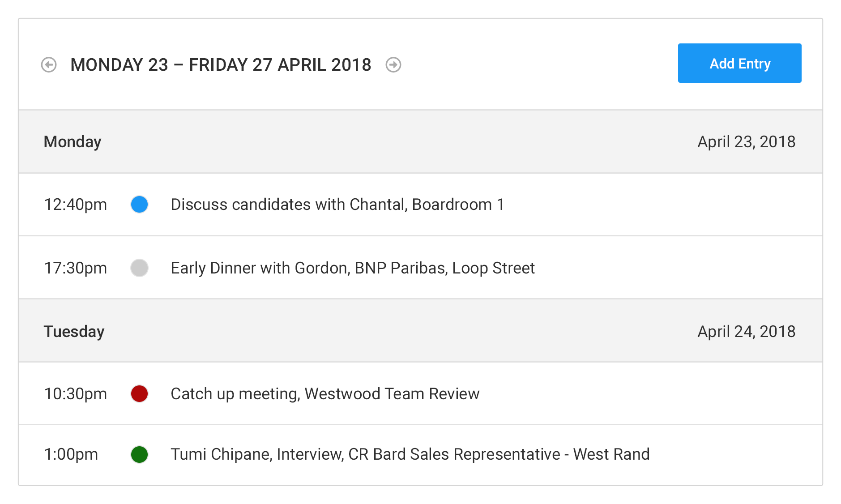This screenshot has height=504, width=841.
Task: Select green dot for Tumi Chipane interview
Action: (139, 454)
